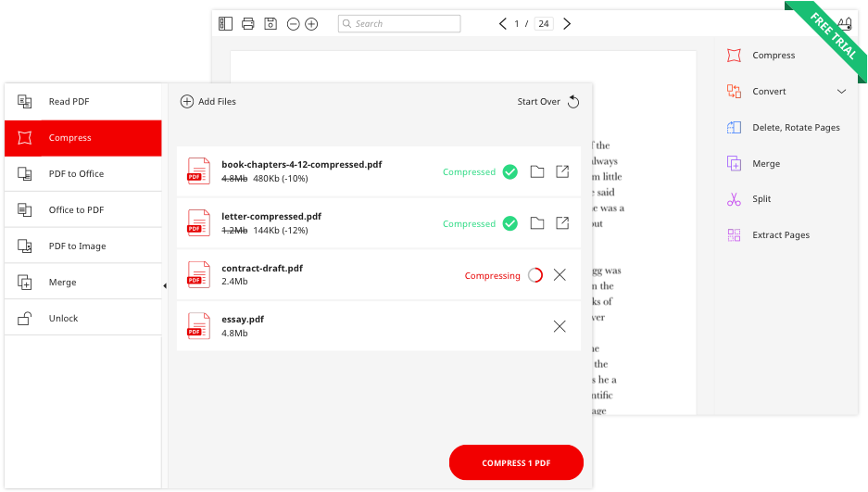Select Split tool in right panel
Screen dimensions: 868x492
761,199
